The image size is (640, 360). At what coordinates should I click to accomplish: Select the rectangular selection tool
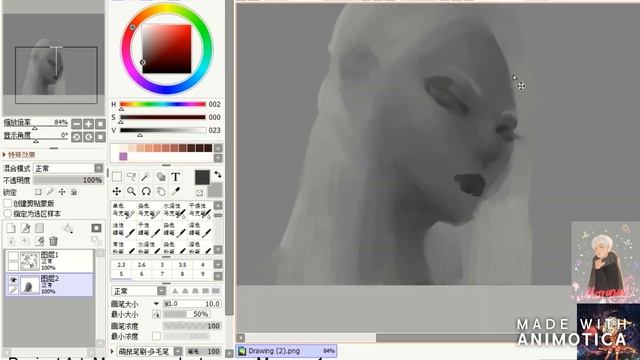tap(117, 177)
